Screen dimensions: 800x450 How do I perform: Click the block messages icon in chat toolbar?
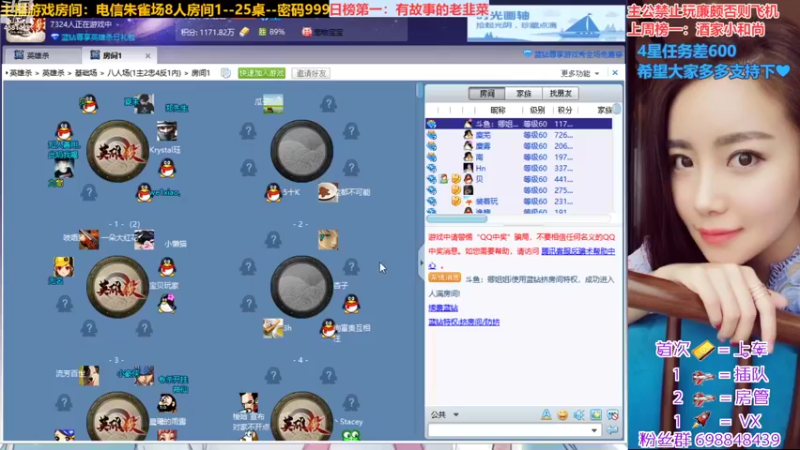click(x=612, y=415)
